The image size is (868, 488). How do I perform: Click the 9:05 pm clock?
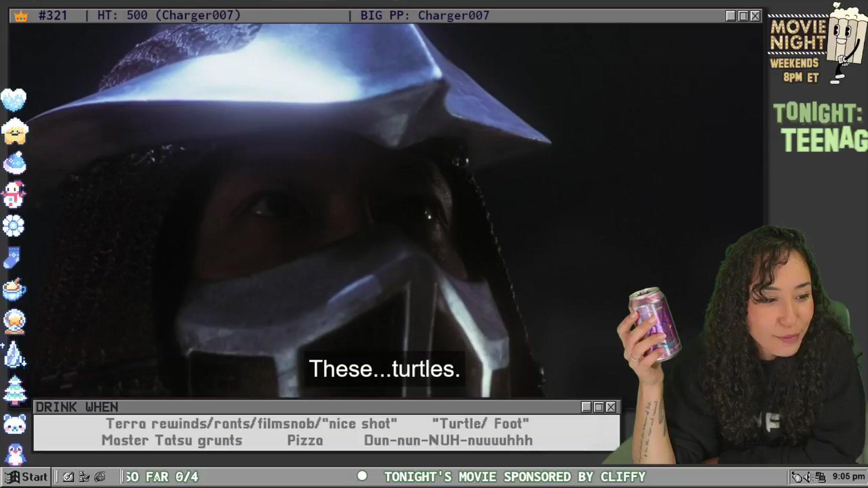849,476
